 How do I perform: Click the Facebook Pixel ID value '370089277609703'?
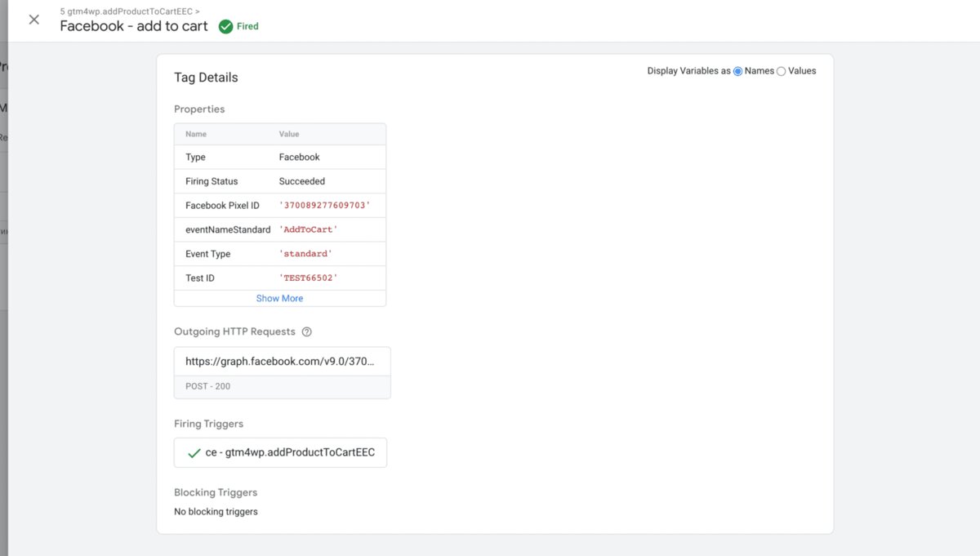tap(324, 206)
